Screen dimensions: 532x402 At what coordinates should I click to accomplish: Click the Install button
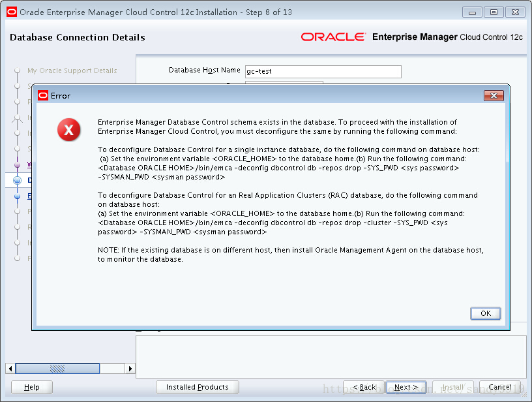point(453,387)
